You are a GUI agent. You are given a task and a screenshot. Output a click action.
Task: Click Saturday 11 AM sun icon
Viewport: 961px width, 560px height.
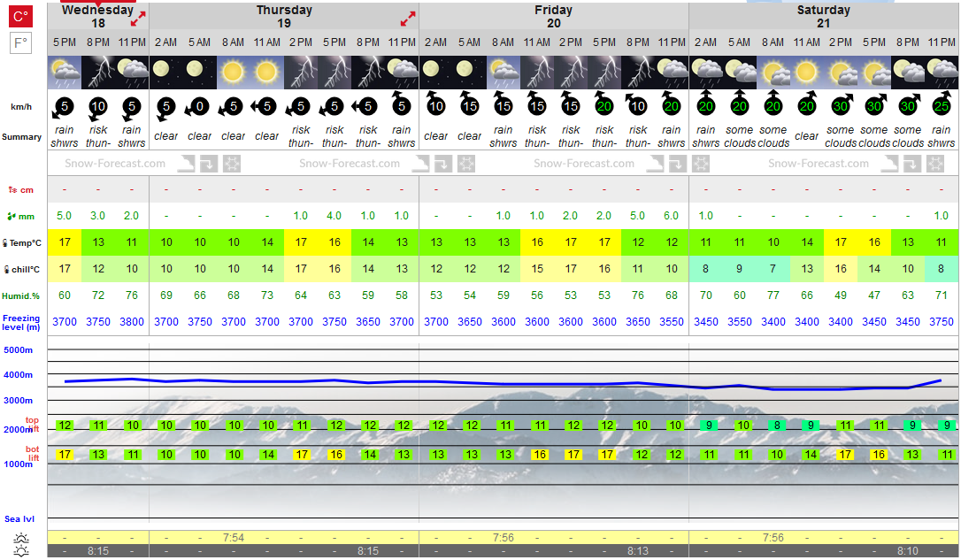[806, 73]
